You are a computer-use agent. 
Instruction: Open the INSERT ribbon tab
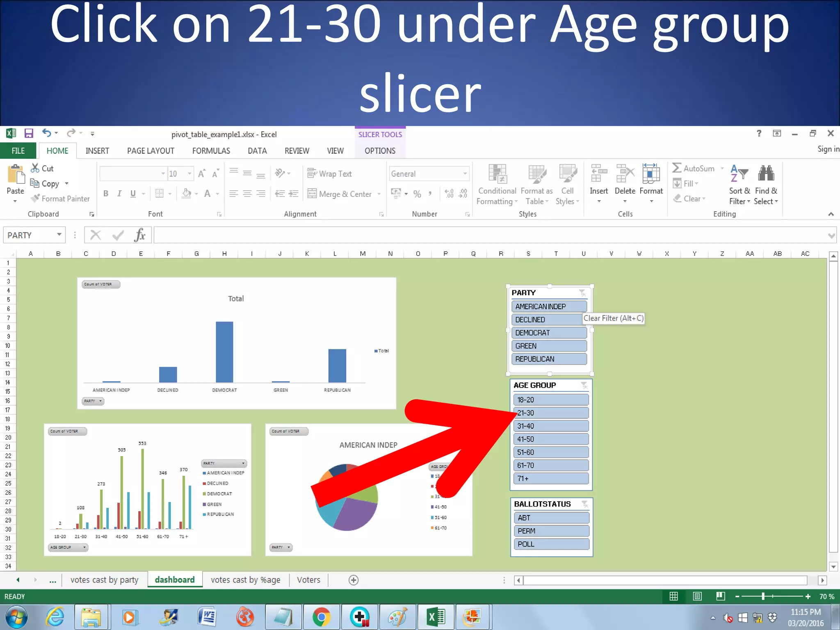point(97,151)
